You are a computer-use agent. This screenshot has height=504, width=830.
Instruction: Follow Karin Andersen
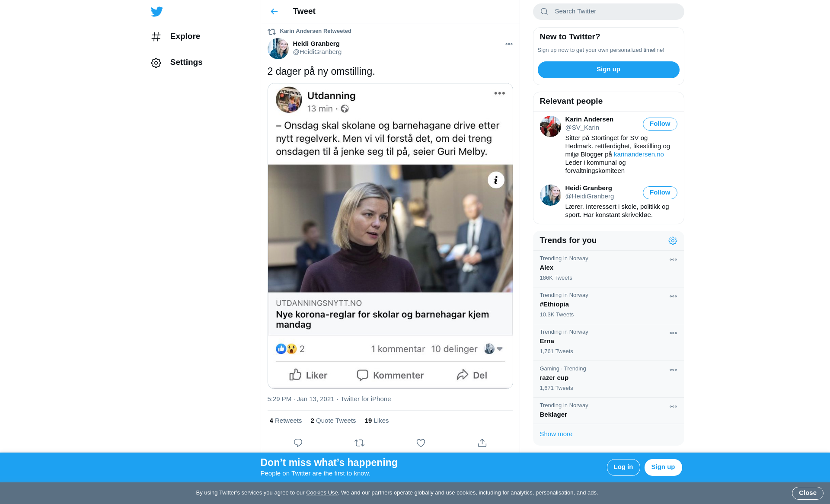pos(660,124)
